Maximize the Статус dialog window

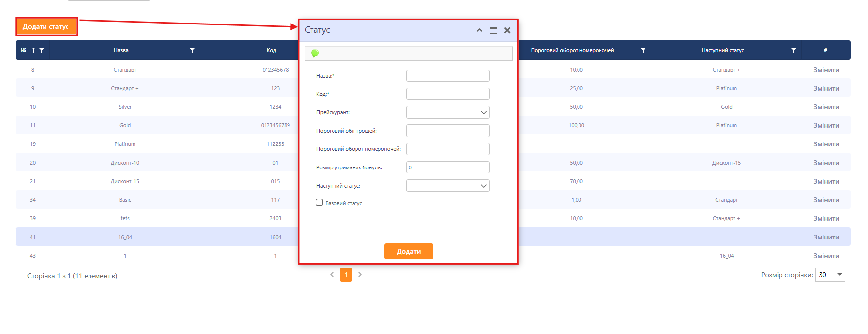[x=493, y=30]
